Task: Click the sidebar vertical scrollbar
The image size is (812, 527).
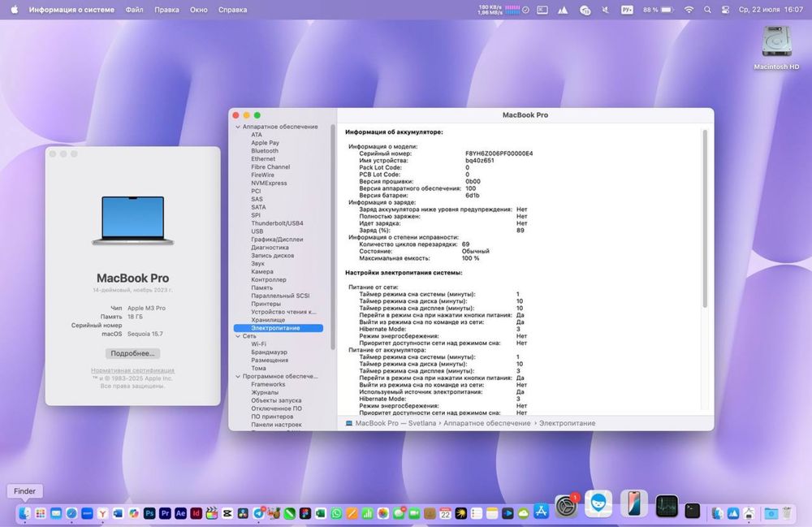Action: point(332,237)
